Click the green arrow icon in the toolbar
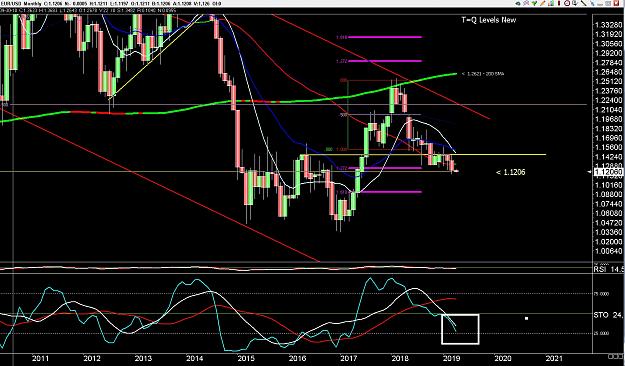Screen dimensions: 625x366 pyautogui.click(x=535, y=3)
